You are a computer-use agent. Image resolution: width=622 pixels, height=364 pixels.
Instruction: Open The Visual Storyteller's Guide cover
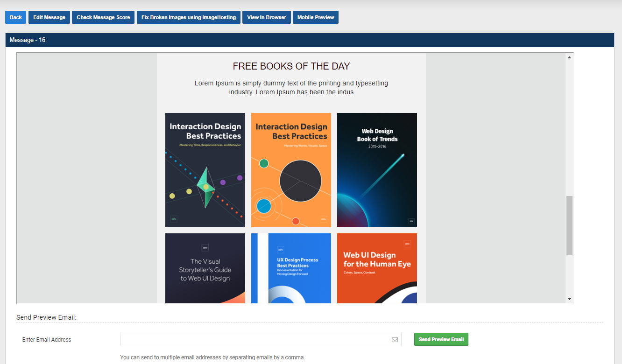(x=205, y=268)
